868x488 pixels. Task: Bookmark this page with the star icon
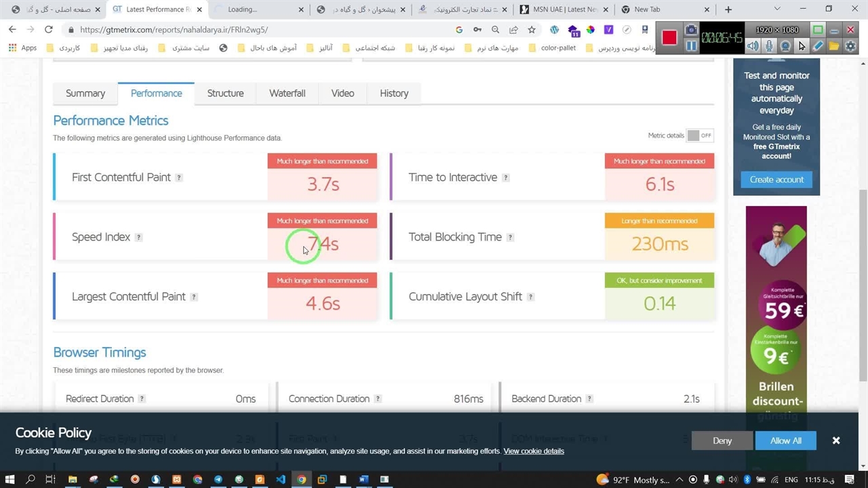(x=532, y=30)
